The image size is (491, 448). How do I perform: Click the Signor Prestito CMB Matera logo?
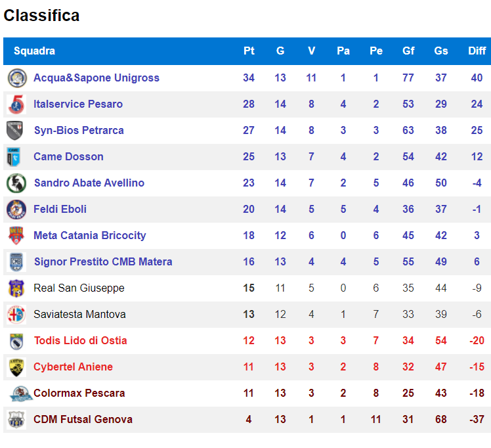coord(16,262)
